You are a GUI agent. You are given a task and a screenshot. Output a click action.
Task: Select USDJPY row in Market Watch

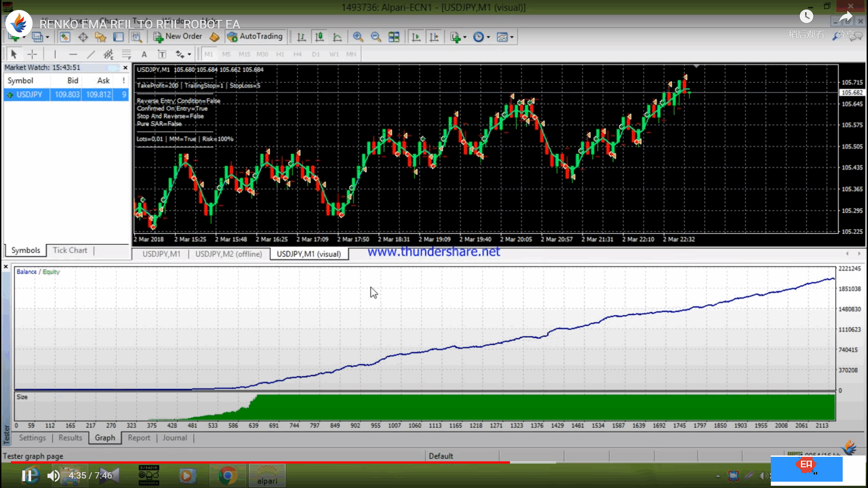pos(29,94)
